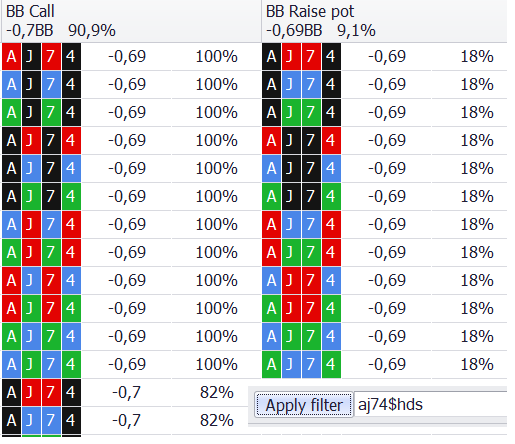
Task: Select BB Raise pot hand red A, black J, black 7, red 4
Action: (x=301, y=140)
